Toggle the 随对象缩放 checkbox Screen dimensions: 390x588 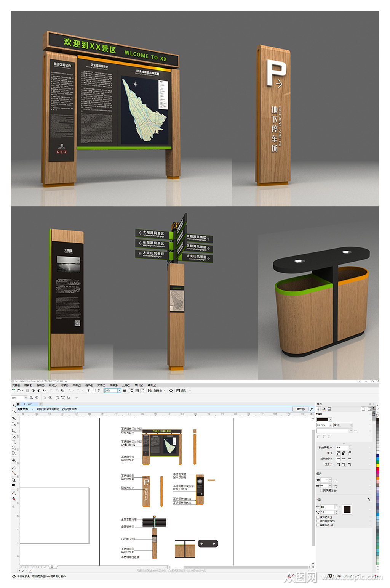[318, 521]
